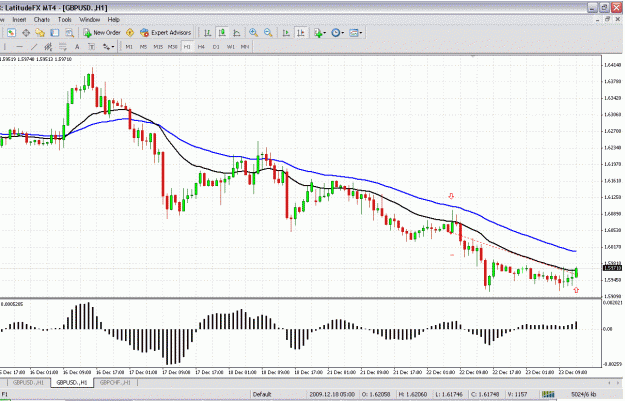This screenshot has height=401, width=625.
Task: Select the equidistant channel tool
Action: [x=48, y=47]
